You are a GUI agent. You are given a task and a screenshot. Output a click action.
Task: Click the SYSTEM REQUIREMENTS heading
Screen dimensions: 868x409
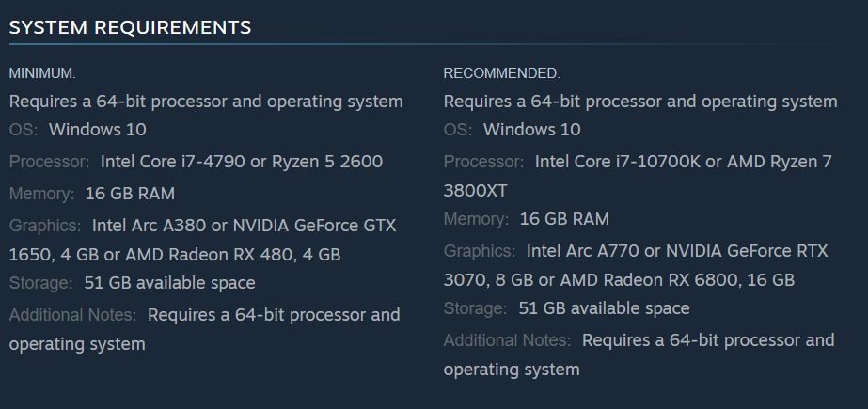tap(130, 27)
